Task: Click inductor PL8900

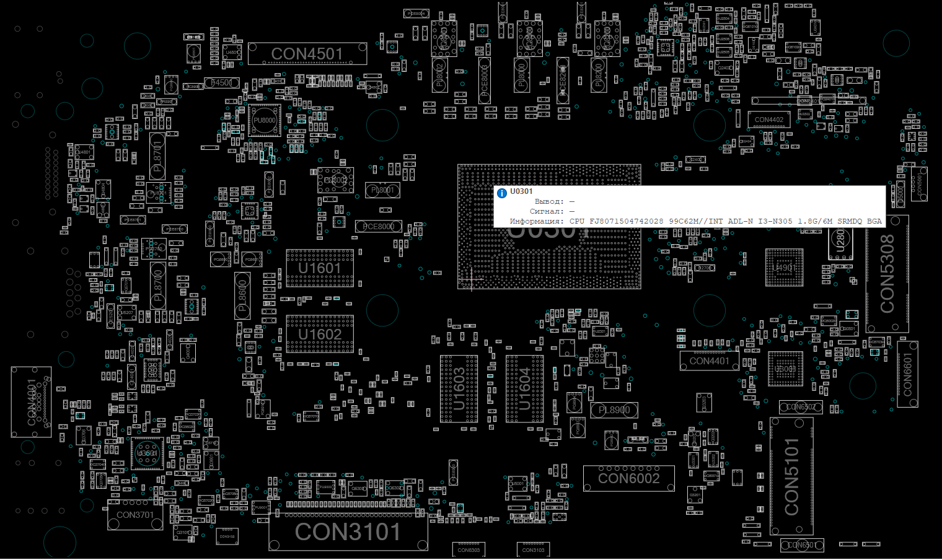Action: (x=614, y=410)
